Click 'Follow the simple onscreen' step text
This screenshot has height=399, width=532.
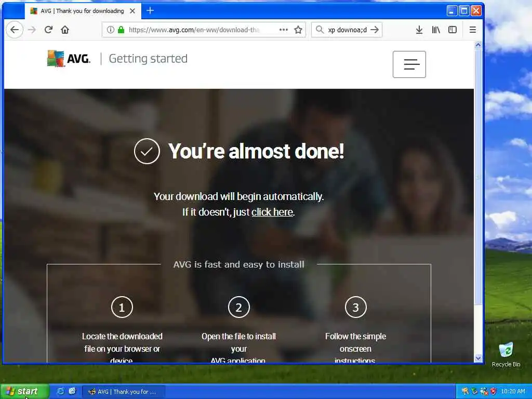(355, 348)
